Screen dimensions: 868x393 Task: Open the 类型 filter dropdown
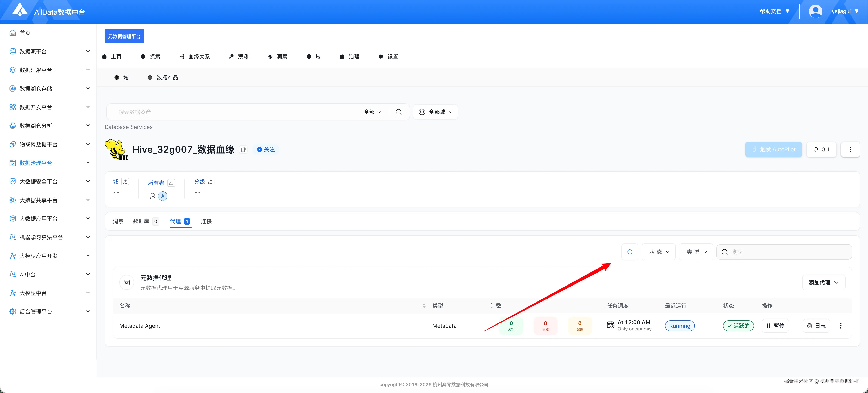[696, 251]
